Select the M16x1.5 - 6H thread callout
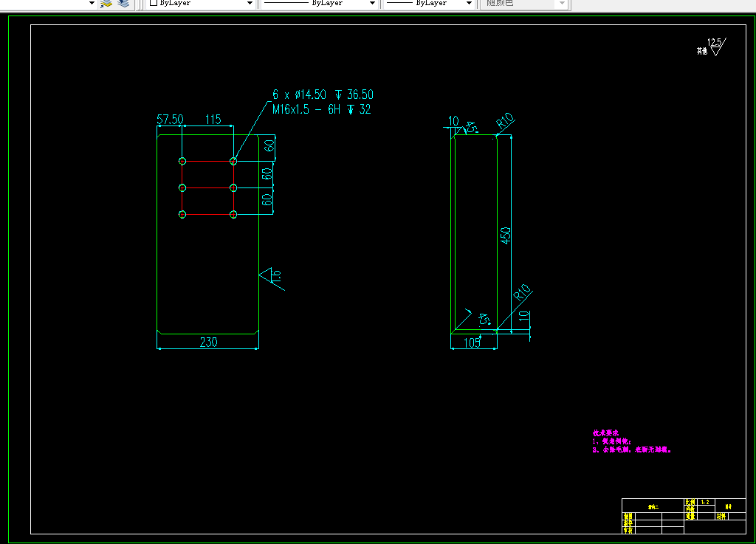 pos(322,109)
